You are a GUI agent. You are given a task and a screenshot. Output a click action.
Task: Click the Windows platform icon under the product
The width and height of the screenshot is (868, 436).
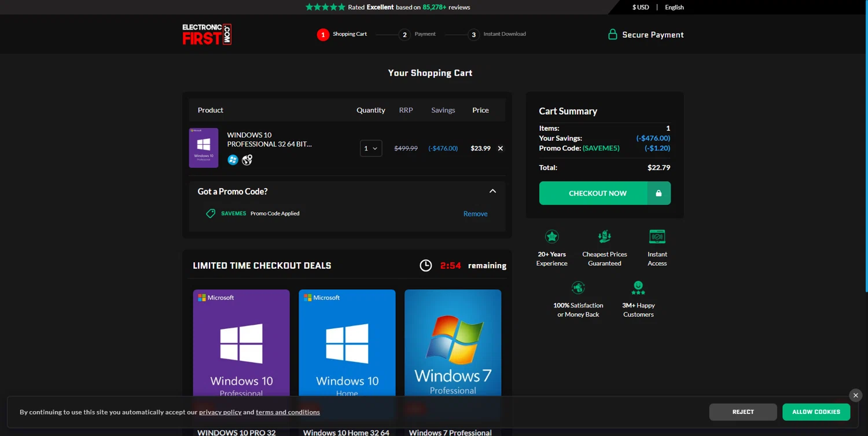pyautogui.click(x=233, y=160)
